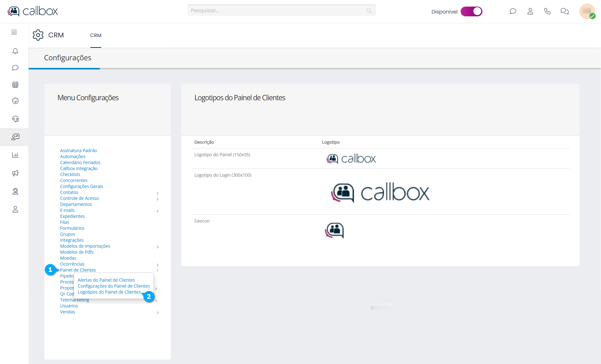Viewport: 601px width, 364px height.
Task: Open the calendar icon in the sidebar
Action: coord(15,85)
